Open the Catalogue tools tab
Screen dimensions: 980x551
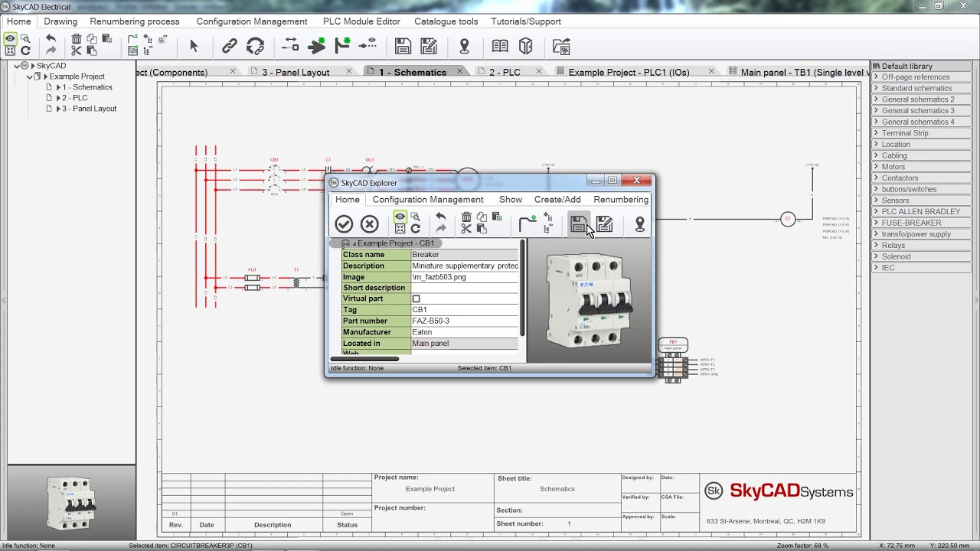tap(446, 21)
